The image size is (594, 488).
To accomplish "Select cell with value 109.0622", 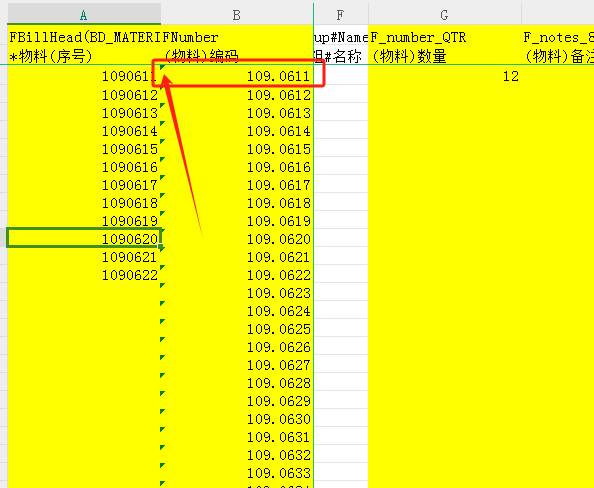I will pyautogui.click(x=237, y=274).
